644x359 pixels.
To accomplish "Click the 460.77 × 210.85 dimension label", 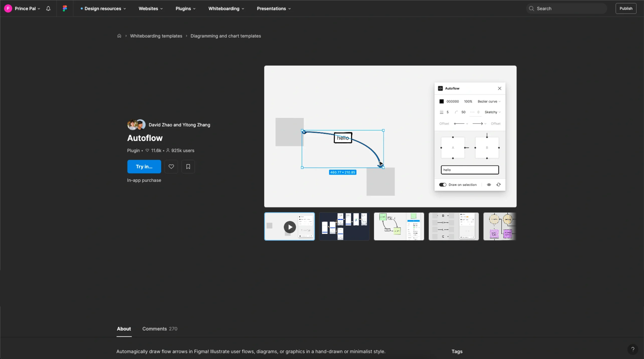I will point(343,172).
